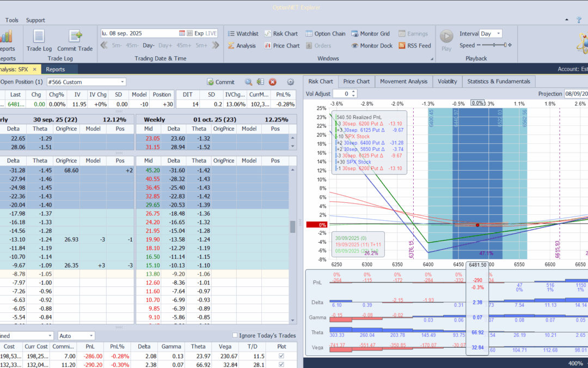Click the decrease speed minus icon
The image size is (588, 368).
(x=479, y=45)
